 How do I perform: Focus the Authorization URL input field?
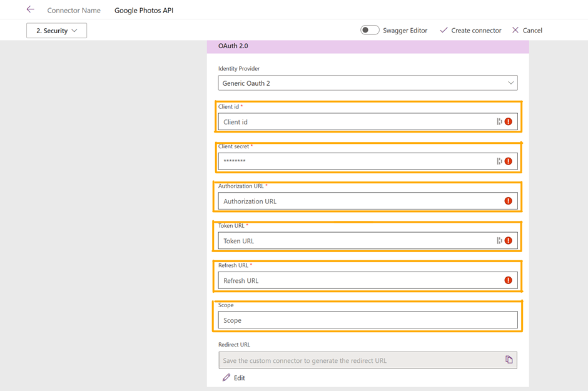[x=368, y=201]
